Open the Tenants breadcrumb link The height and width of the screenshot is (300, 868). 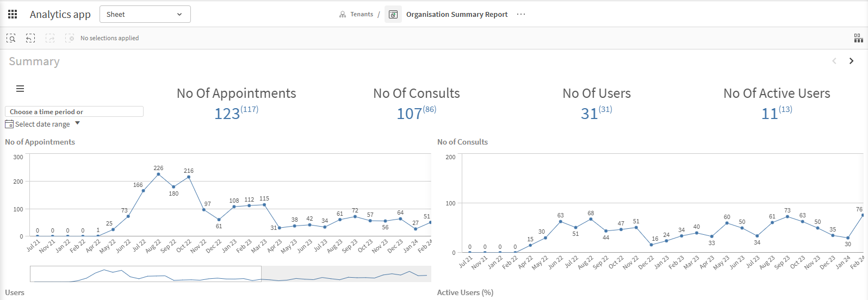[356, 14]
